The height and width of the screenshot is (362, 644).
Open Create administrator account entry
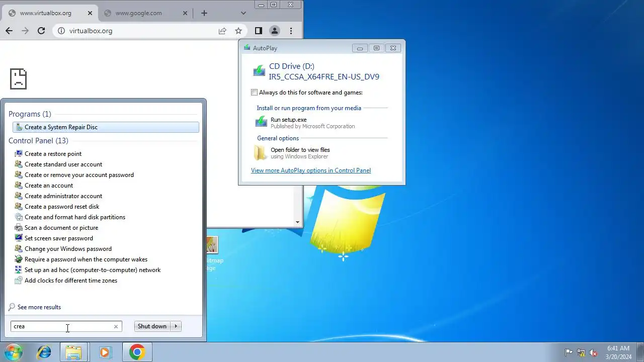[x=63, y=196]
